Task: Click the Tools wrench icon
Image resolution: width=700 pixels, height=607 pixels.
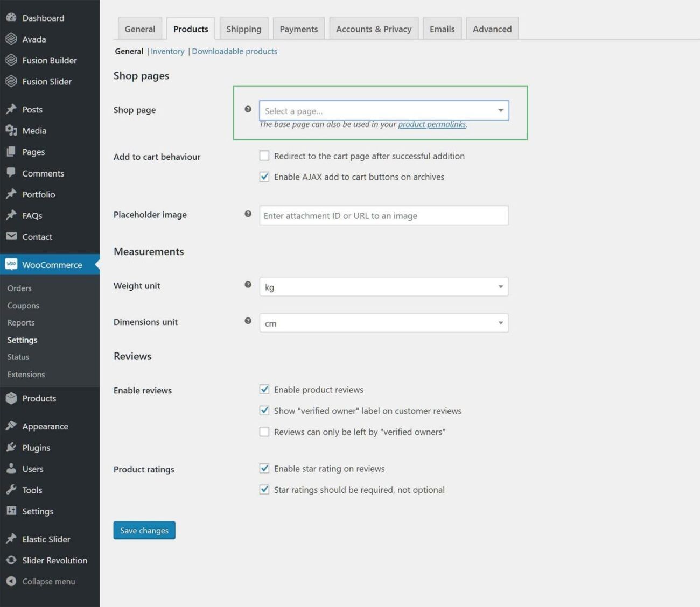Action: pyautogui.click(x=11, y=490)
